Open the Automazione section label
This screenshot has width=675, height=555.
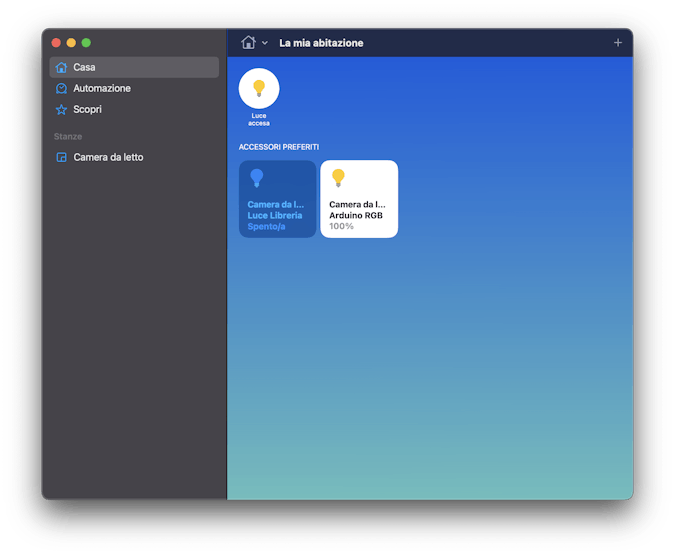(x=102, y=89)
